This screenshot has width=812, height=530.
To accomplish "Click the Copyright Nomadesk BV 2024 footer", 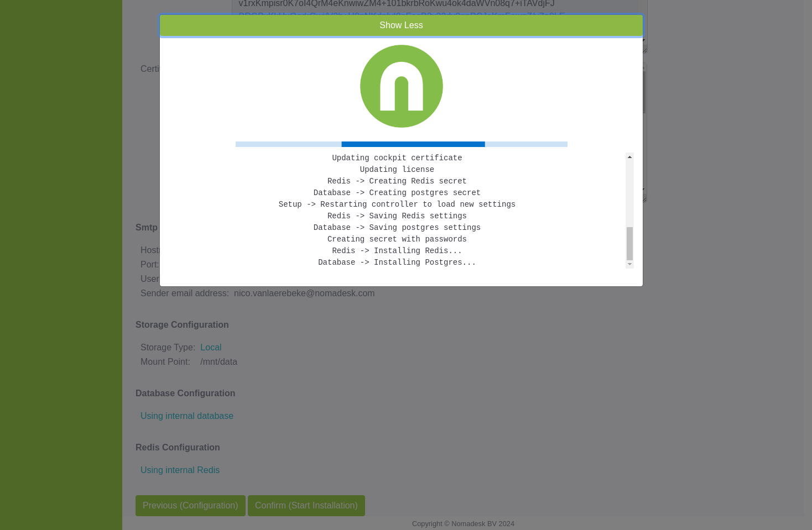I will [463, 524].
